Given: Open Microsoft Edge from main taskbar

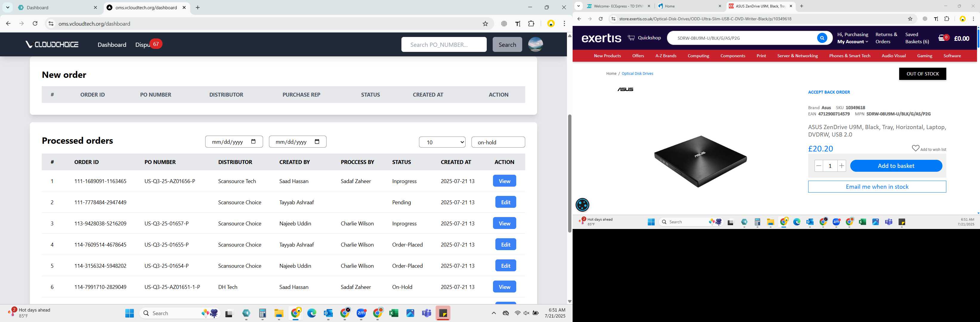Looking at the screenshot, I should click(312, 313).
